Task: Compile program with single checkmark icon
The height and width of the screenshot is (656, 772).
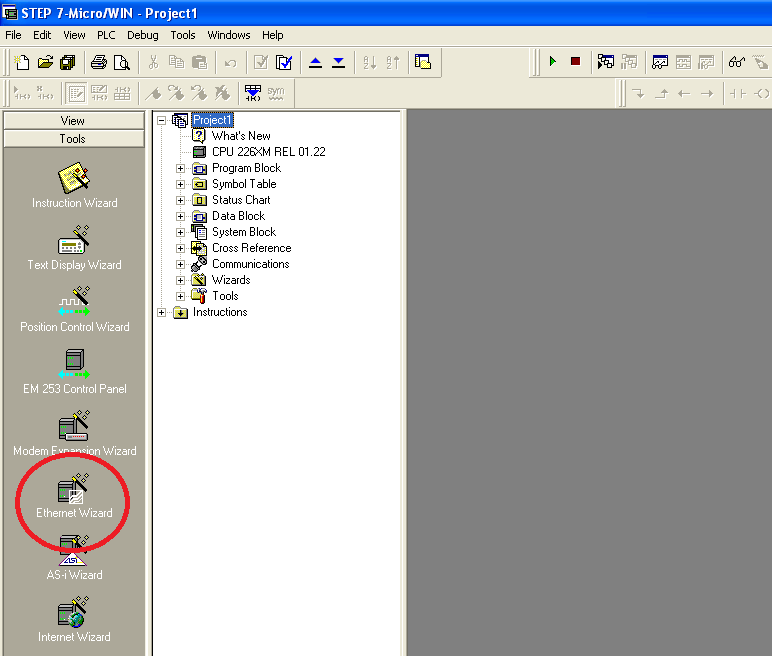Action: click(x=260, y=63)
